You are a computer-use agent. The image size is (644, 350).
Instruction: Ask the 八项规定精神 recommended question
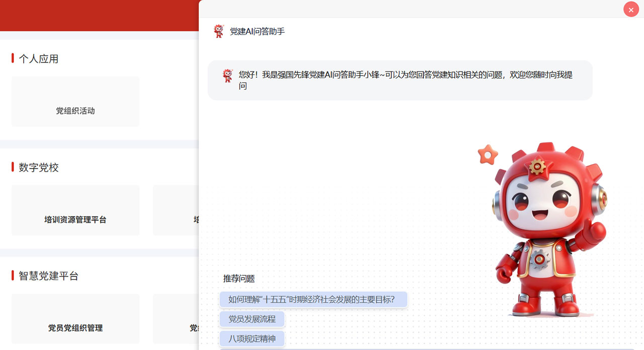click(252, 338)
